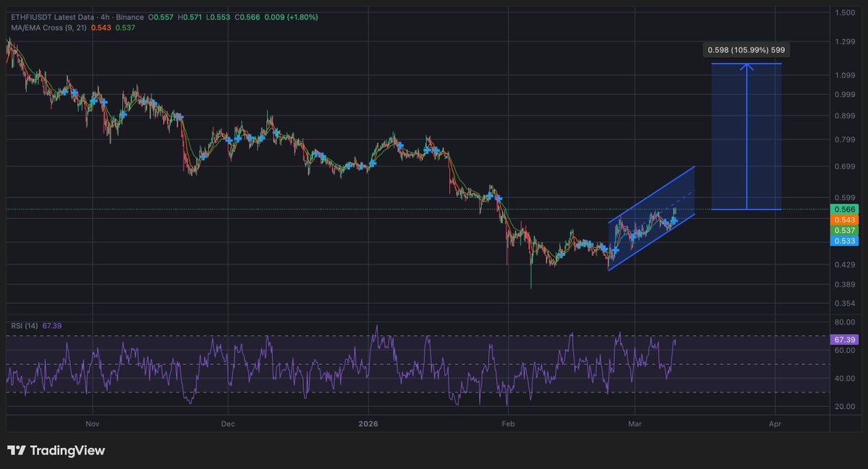868x469 pixels.
Task: Click the 40.00 RSI scale label
Action: [x=846, y=379]
